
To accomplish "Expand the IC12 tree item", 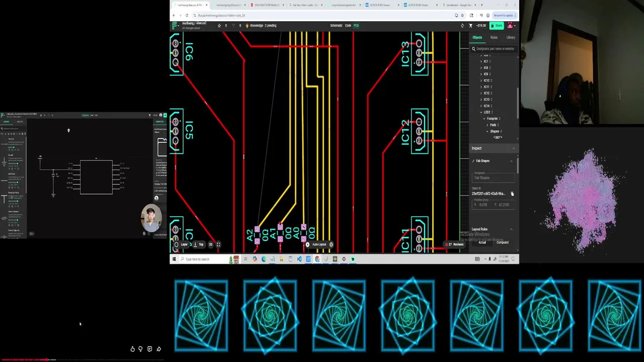I will pyautogui.click(x=481, y=93).
